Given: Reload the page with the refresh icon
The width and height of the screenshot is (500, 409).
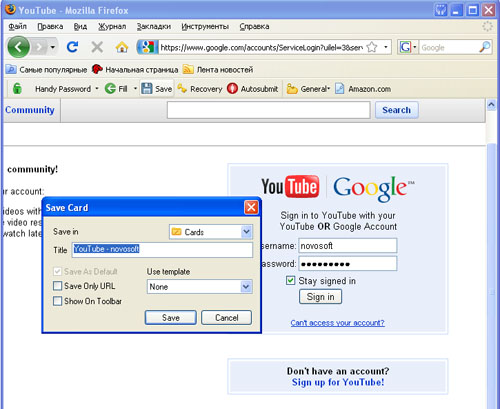Looking at the screenshot, I should [72, 47].
